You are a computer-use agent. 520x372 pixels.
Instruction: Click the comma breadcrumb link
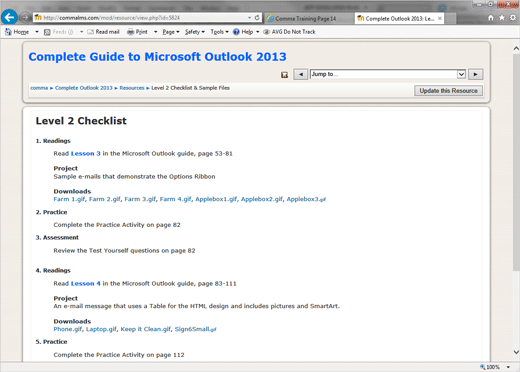click(39, 88)
